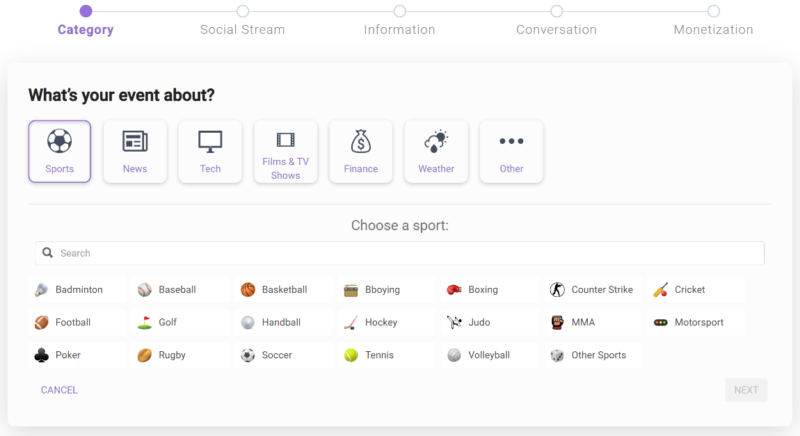Pick Poker from the list
Image resolution: width=800 pixels, height=436 pixels.
77,355
